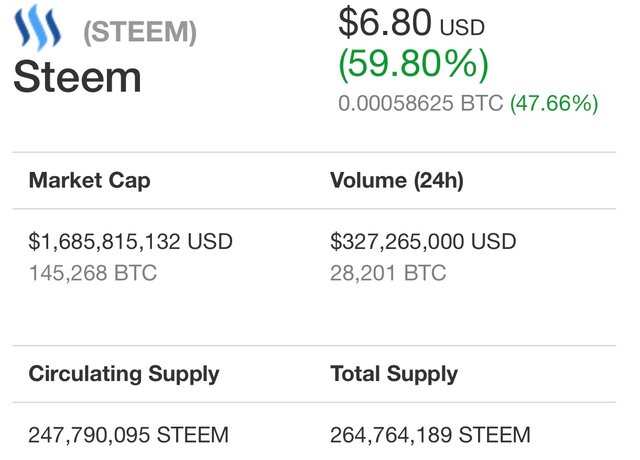
Task: Select the 264,764,189 STEEM total amount
Action: [x=430, y=435]
